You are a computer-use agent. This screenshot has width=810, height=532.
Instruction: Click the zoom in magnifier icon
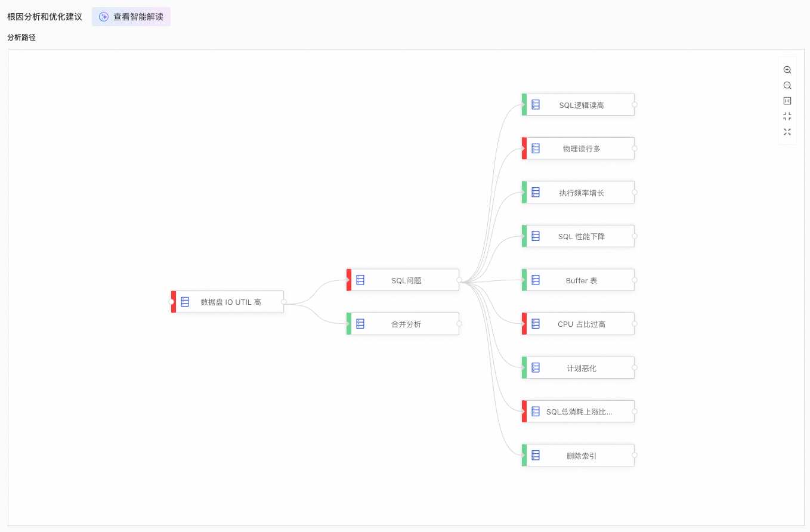787,70
